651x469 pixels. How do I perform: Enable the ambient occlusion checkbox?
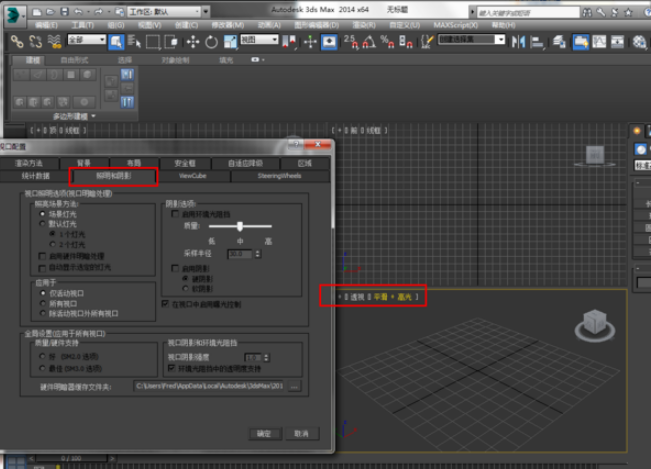[175, 214]
